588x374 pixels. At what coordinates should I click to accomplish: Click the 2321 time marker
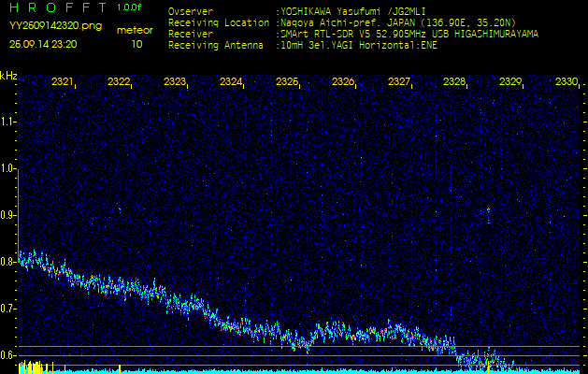click(x=63, y=82)
